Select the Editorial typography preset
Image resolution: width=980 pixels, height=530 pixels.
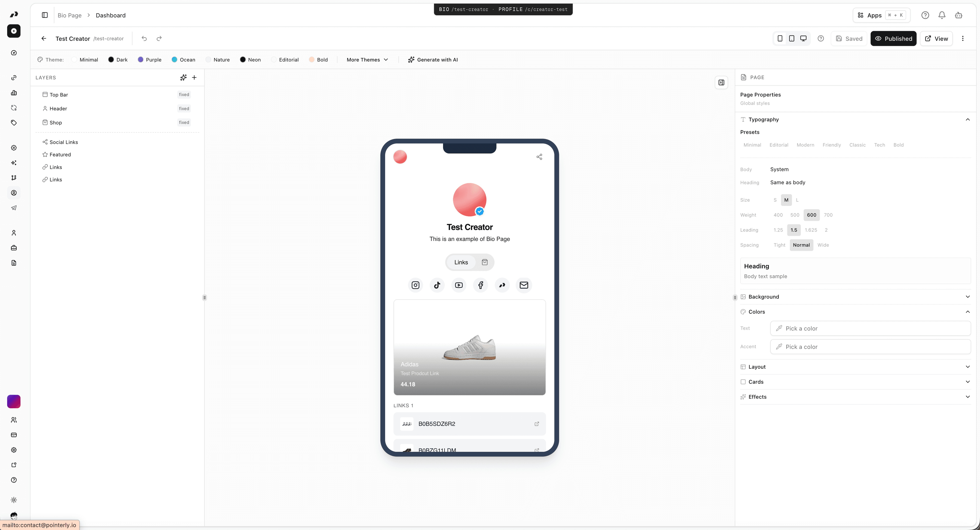(778, 145)
